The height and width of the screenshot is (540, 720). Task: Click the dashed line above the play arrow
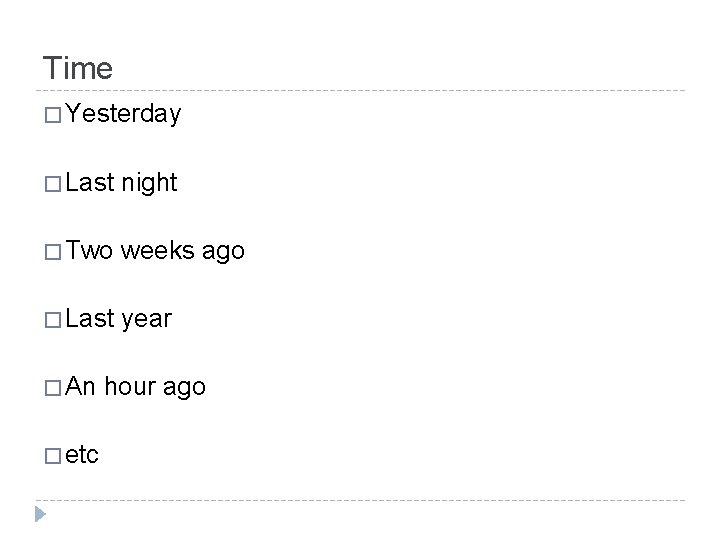[360, 500]
